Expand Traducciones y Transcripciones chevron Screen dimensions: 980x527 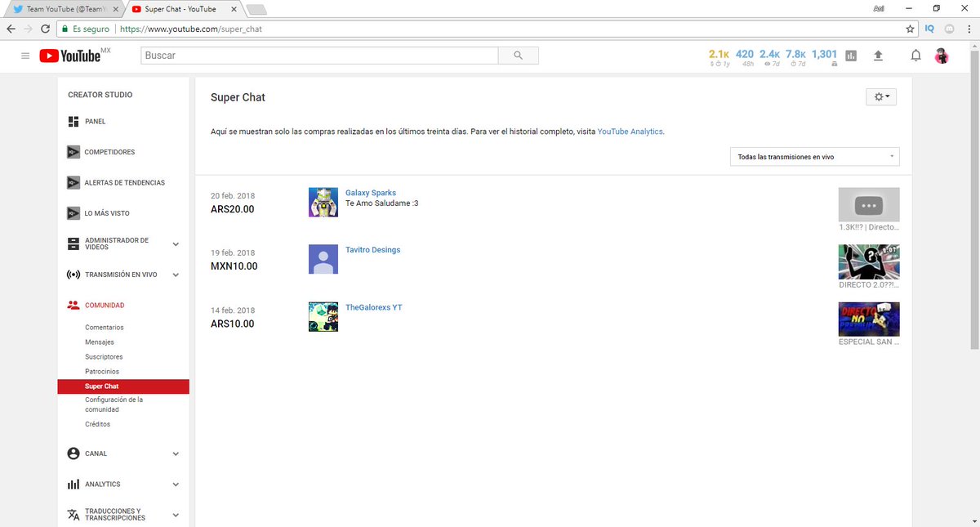coord(176,515)
